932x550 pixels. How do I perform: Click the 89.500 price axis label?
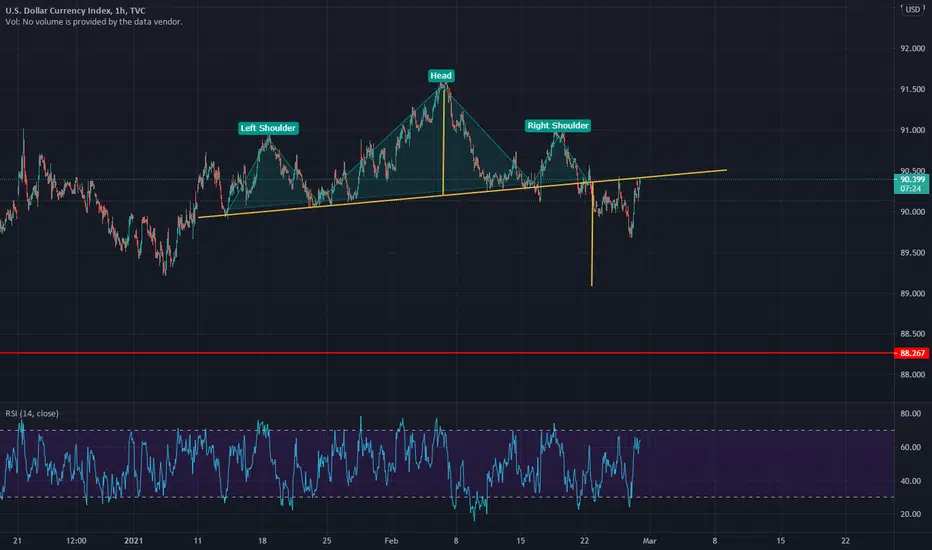click(912, 253)
